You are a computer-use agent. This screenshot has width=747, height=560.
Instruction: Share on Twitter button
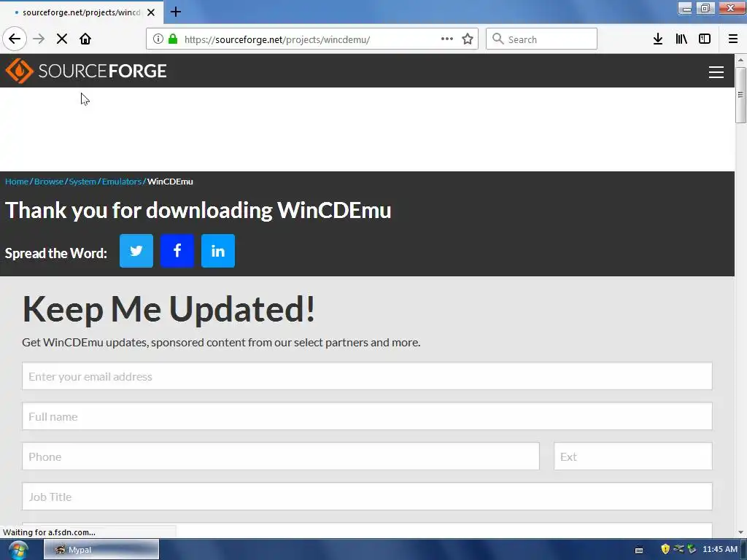(136, 251)
